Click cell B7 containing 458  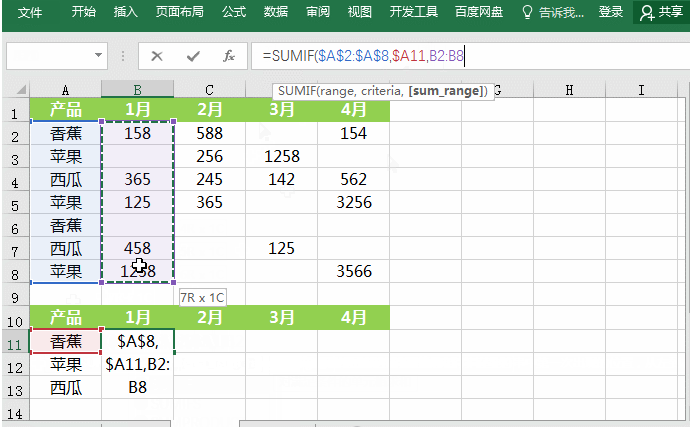coord(137,248)
